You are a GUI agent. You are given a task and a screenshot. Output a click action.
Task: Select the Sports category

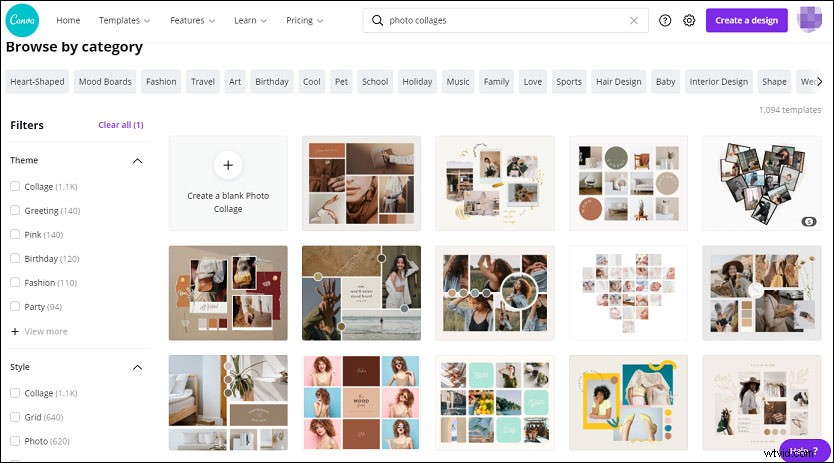tap(569, 81)
